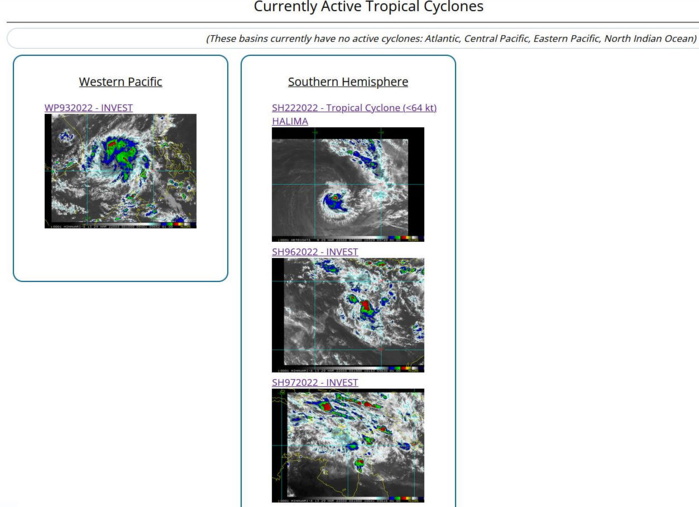Open the WP932022 - INVEST link
The width and height of the screenshot is (699, 507).
point(88,108)
